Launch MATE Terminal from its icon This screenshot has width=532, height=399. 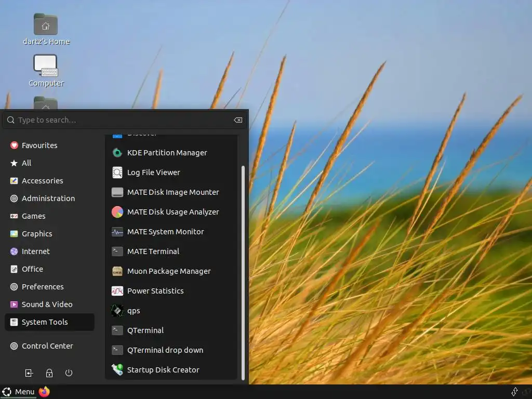[117, 251]
